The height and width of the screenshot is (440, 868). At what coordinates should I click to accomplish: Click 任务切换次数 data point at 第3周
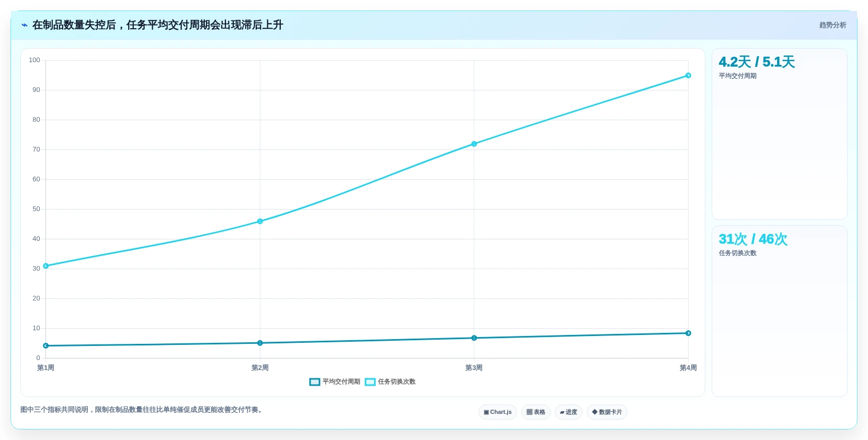(x=474, y=144)
